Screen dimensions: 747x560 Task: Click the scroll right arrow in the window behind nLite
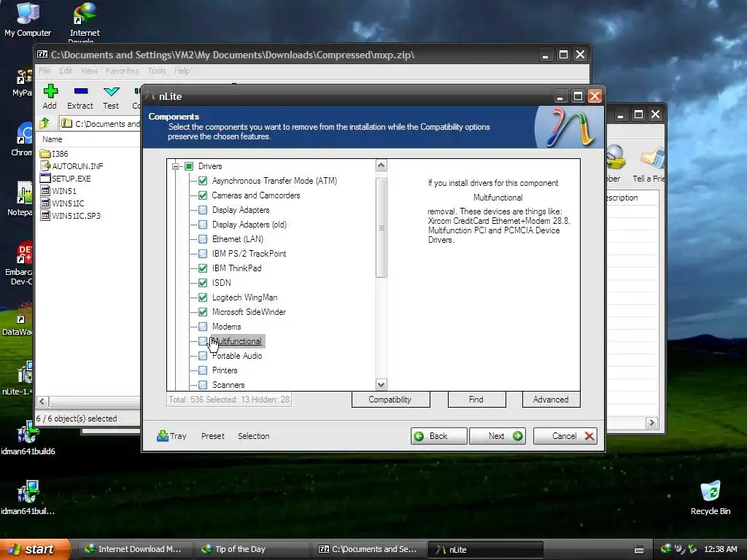[x=651, y=422]
